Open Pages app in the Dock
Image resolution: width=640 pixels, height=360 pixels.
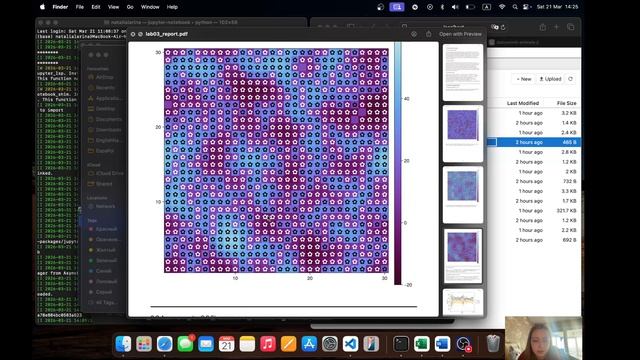pos(289,344)
